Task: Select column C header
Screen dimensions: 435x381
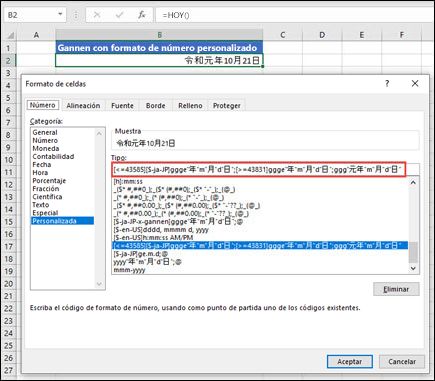Action: [x=283, y=35]
